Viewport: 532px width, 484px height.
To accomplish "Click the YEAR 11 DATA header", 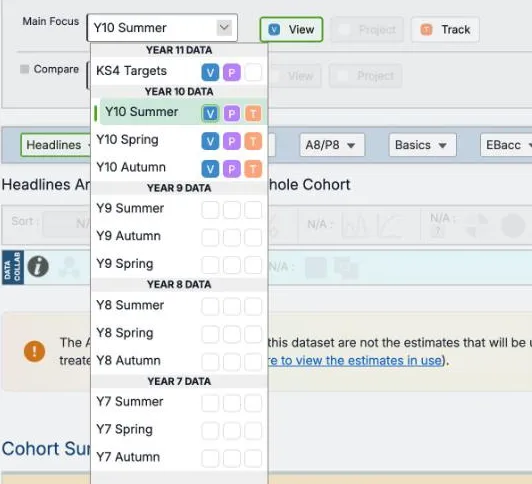I will (x=179, y=50).
